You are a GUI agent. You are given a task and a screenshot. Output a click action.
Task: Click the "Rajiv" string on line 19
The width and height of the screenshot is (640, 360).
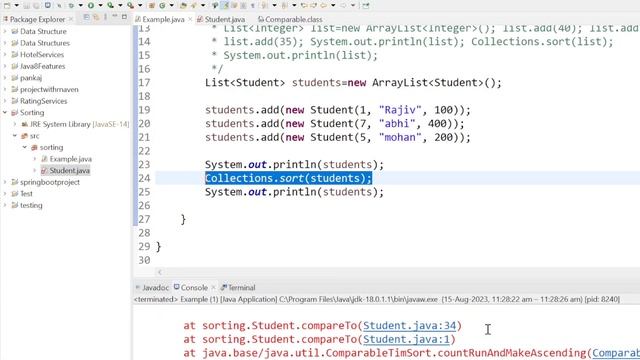400,110
